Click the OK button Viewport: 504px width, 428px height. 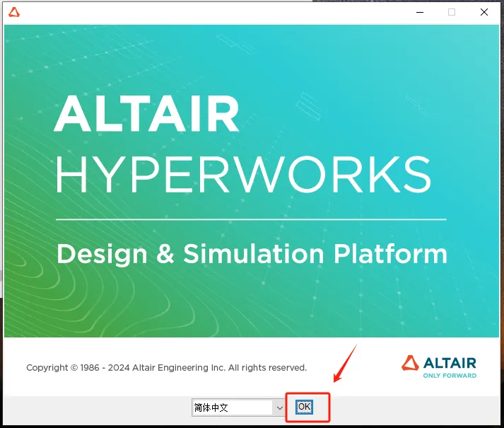(304, 407)
